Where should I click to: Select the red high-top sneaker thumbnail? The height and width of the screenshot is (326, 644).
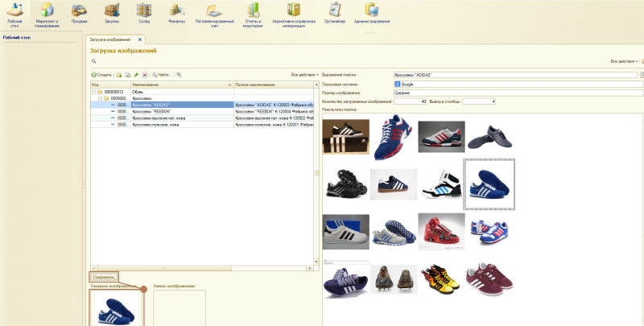(441, 232)
